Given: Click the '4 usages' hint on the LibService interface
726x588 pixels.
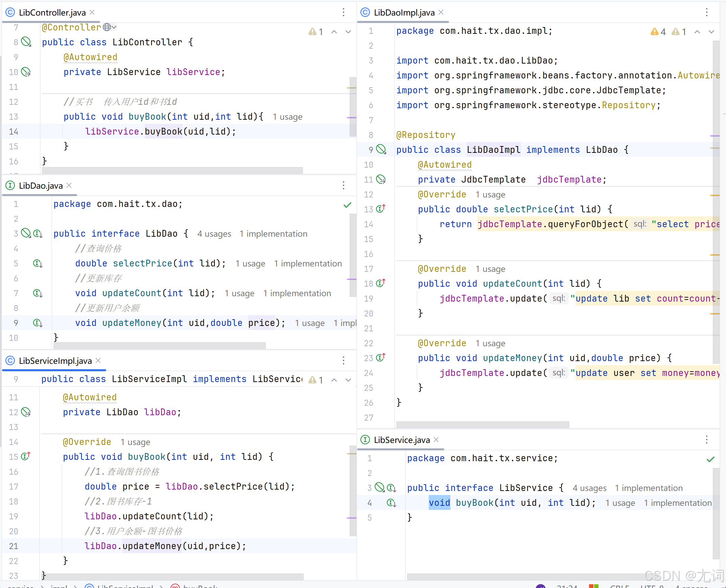Looking at the screenshot, I should 589,488.
